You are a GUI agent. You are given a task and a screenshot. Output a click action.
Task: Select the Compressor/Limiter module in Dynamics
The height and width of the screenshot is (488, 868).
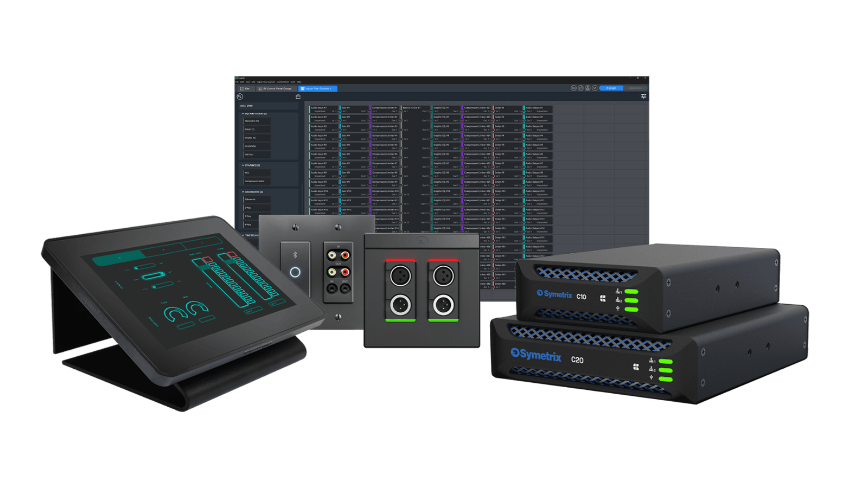tap(256, 181)
